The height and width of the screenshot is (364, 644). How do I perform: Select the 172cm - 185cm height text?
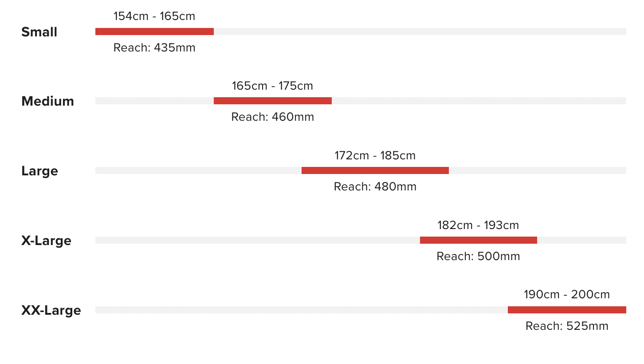375,155
